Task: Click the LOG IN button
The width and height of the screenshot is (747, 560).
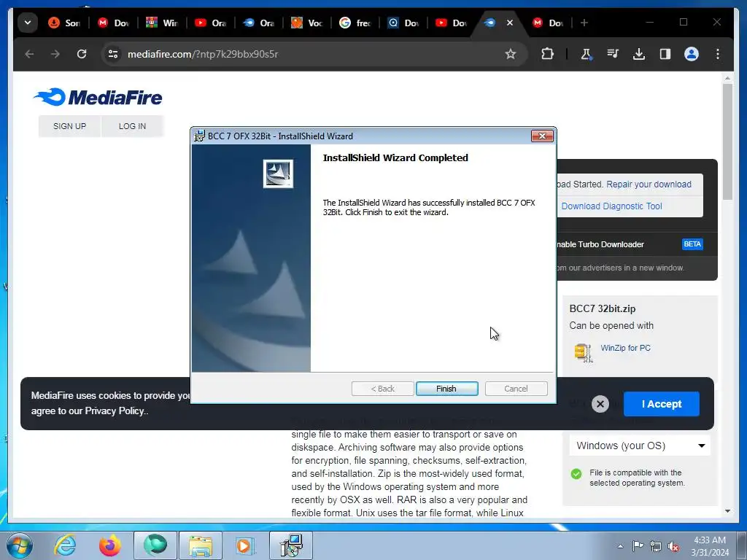Action: (x=133, y=126)
